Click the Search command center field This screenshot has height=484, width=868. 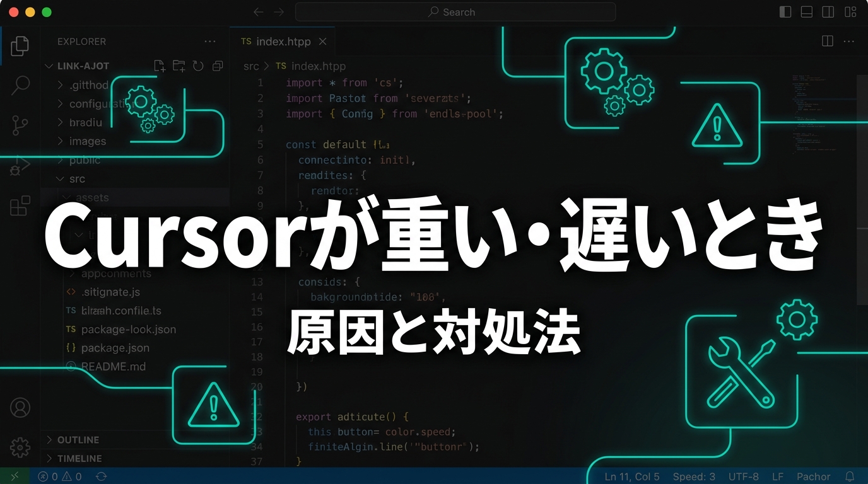tap(455, 12)
